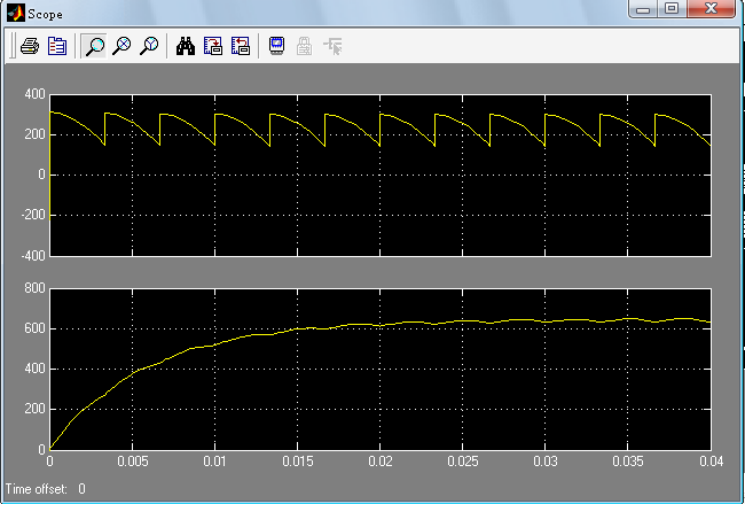Click the 600 label on lower plot

coord(34,329)
